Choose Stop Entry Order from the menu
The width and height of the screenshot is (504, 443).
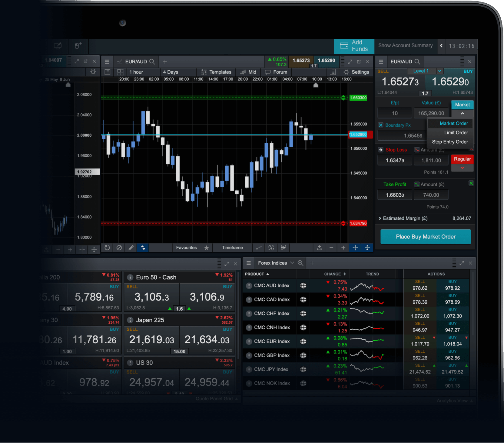pyautogui.click(x=450, y=142)
